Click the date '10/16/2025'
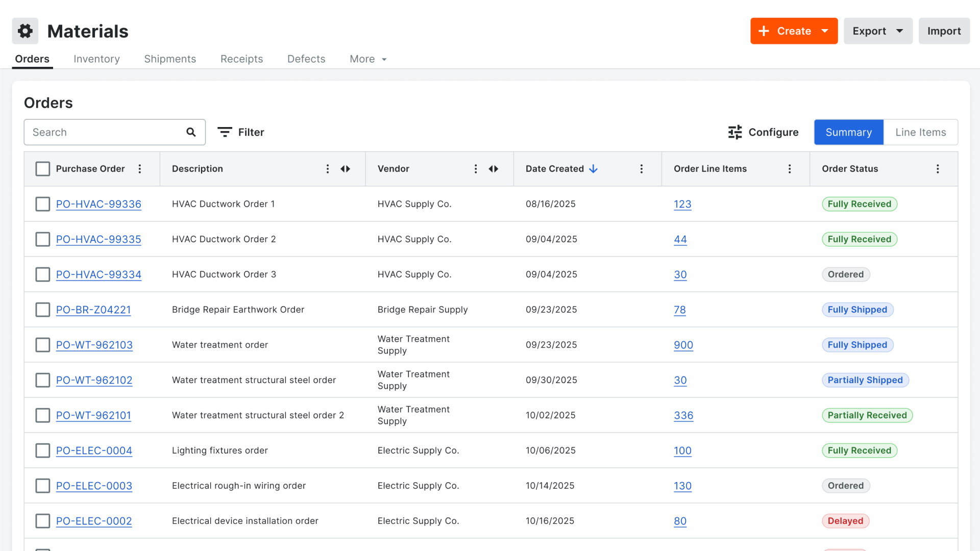Viewport: 980px width, 551px height. point(550,521)
